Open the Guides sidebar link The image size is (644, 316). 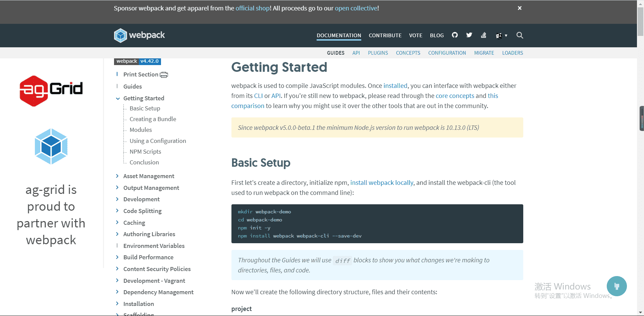pyautogui.click(x=132, y=87)
